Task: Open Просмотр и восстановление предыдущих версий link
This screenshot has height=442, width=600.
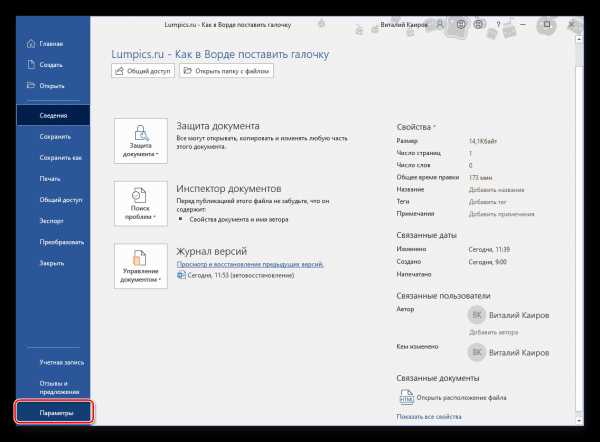Action: tap(250, 264)
